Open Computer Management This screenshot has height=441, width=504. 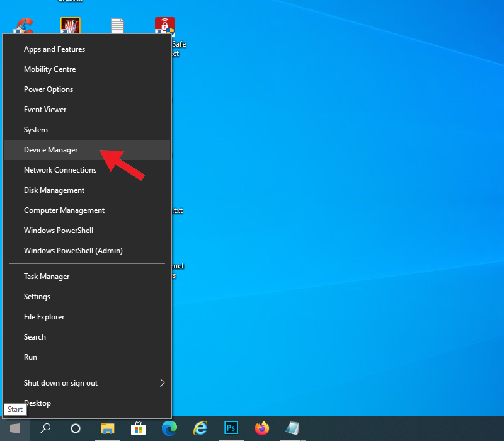[87, 210]
